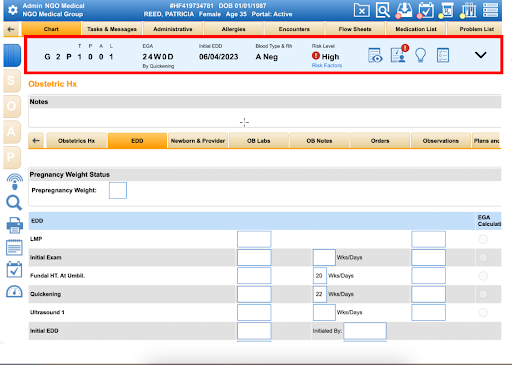Select EGA Calculation radio for Initial Exam

[483, 257]
